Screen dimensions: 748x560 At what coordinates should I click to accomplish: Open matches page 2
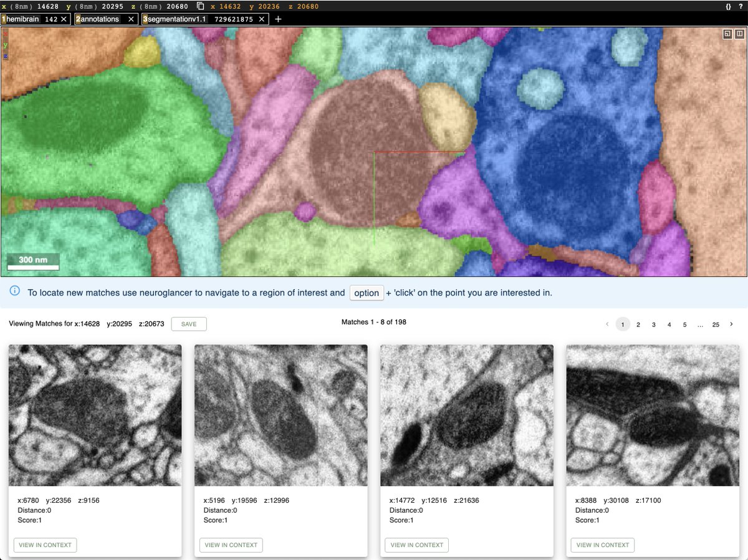pos(638,324)
